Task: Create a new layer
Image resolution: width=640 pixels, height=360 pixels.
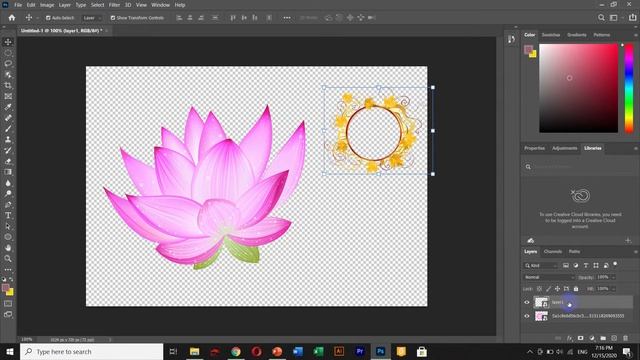Action: [614, 338]
